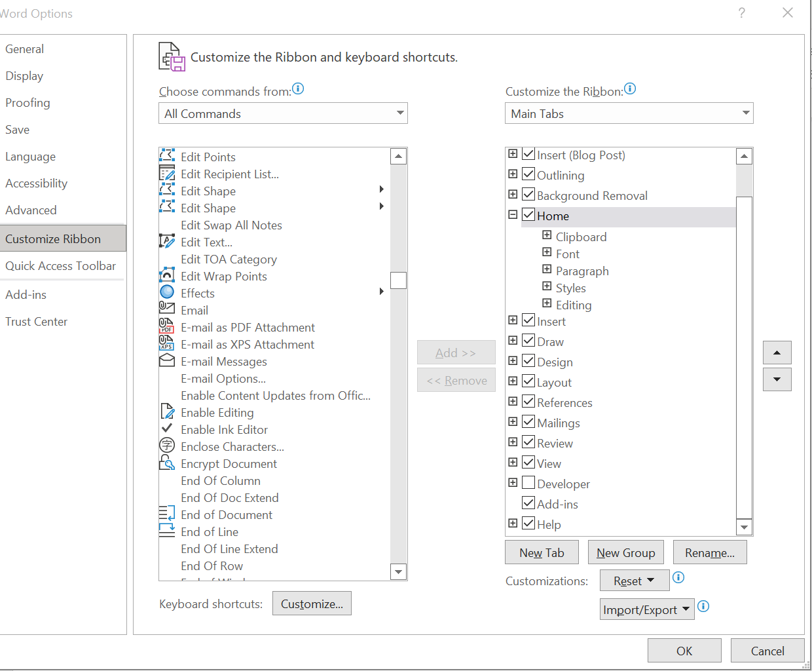Click info icon beside Choose commands from
Image resolution: width=812 pixels, height=671 pixels.
tap(298, 88)
